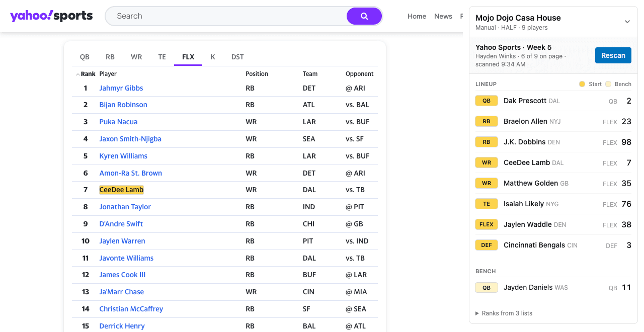Open James Cook III player link
644x332 pixels.
pyautogui.click(x=122, y=275)
